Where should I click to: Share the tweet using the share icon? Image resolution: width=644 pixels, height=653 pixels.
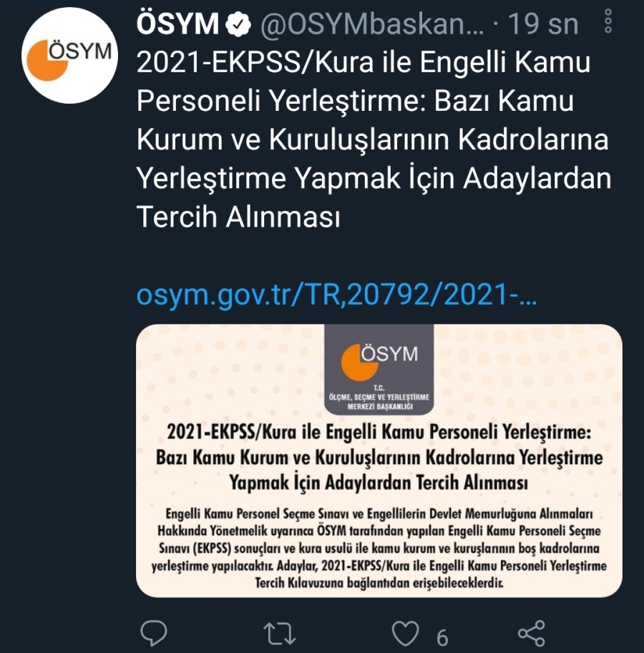click(532, 633)
